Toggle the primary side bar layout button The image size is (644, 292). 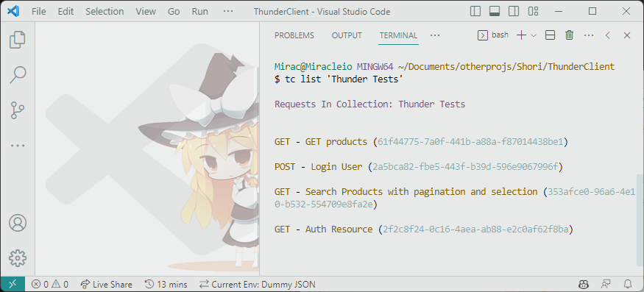[x=475, y=11]
